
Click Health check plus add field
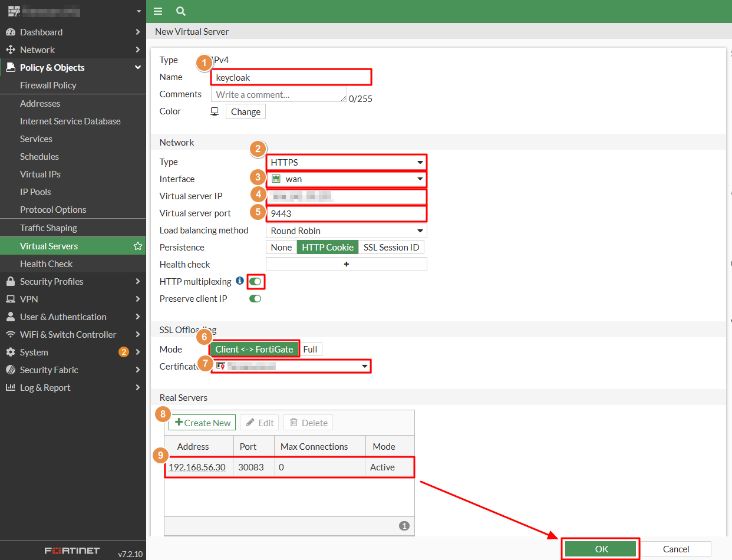(347, 264)
